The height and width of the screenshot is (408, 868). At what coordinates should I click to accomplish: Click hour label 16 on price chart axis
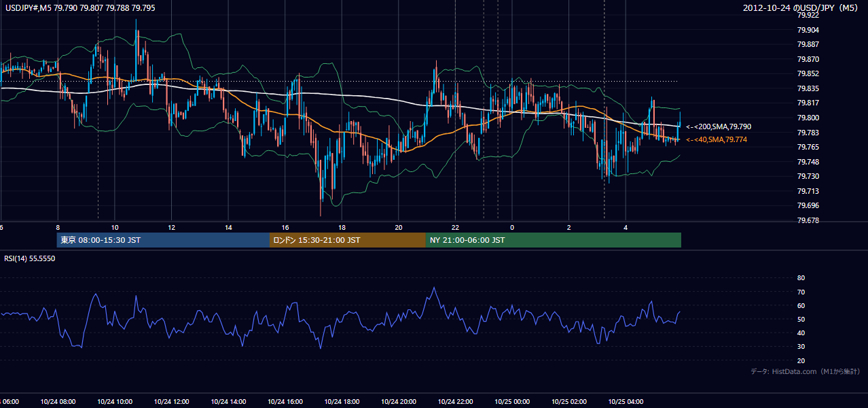click(x=285, y=227)
